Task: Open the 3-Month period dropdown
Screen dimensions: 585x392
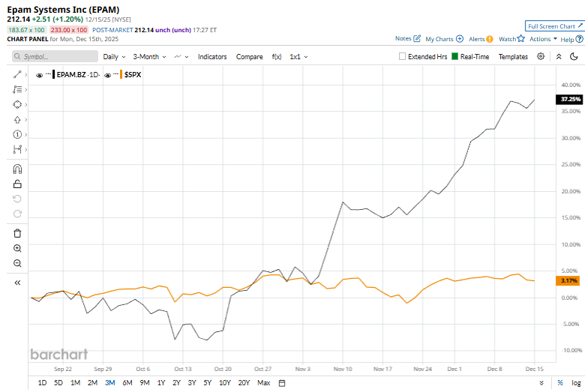Action: click(x=149, y=57)
